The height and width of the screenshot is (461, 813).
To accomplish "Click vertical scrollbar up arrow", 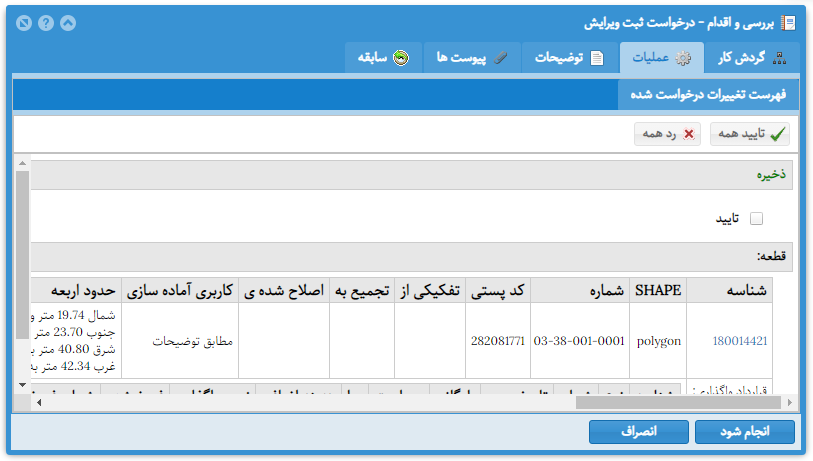I will pos(22,163).
